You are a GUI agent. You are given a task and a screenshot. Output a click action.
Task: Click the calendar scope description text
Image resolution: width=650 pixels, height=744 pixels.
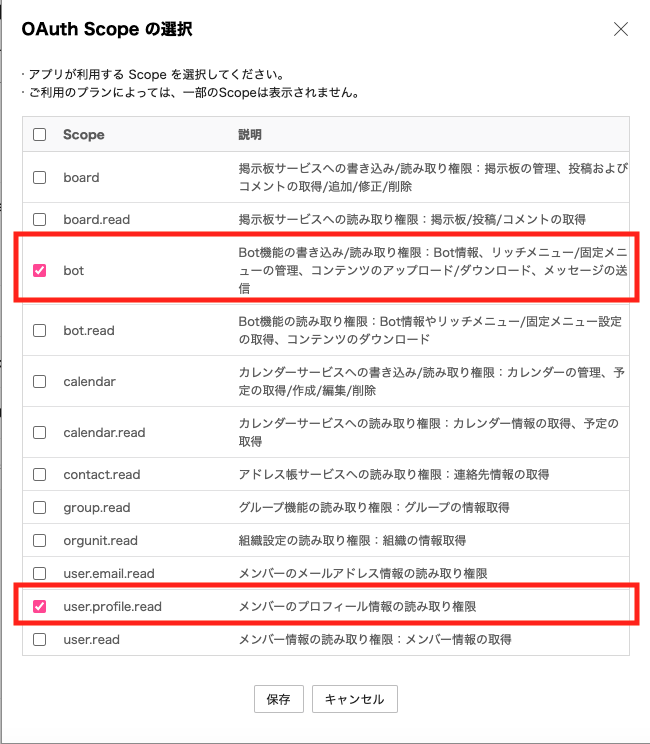click(429, 381)
